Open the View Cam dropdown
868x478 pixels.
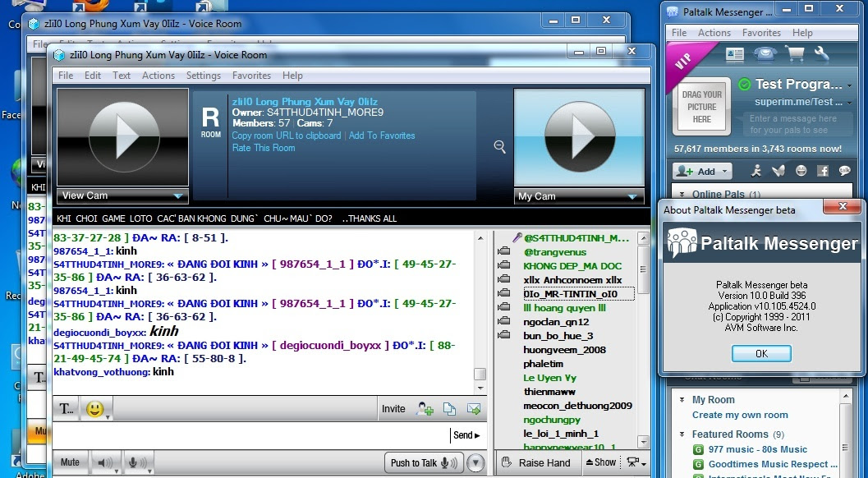point(177,195)
